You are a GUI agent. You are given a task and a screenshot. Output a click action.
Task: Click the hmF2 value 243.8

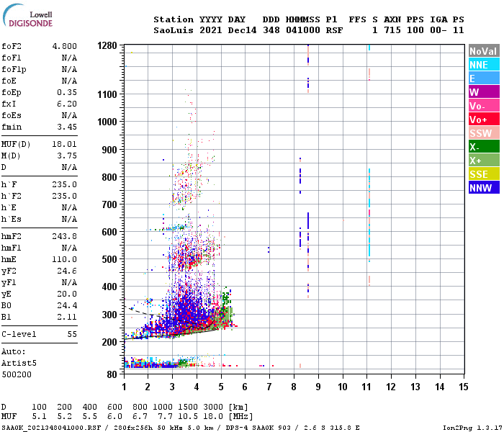click(x=65, y=237)
